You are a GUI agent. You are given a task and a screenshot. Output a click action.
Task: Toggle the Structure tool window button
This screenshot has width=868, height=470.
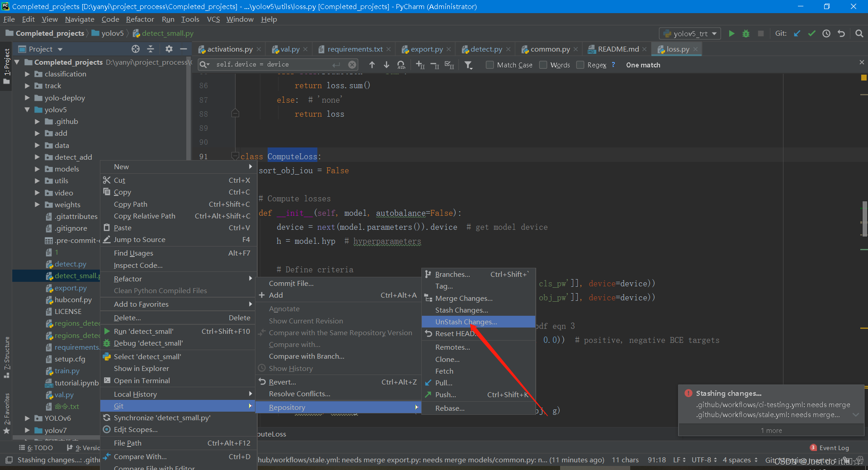pyautogui.click(x=6, y=357)
